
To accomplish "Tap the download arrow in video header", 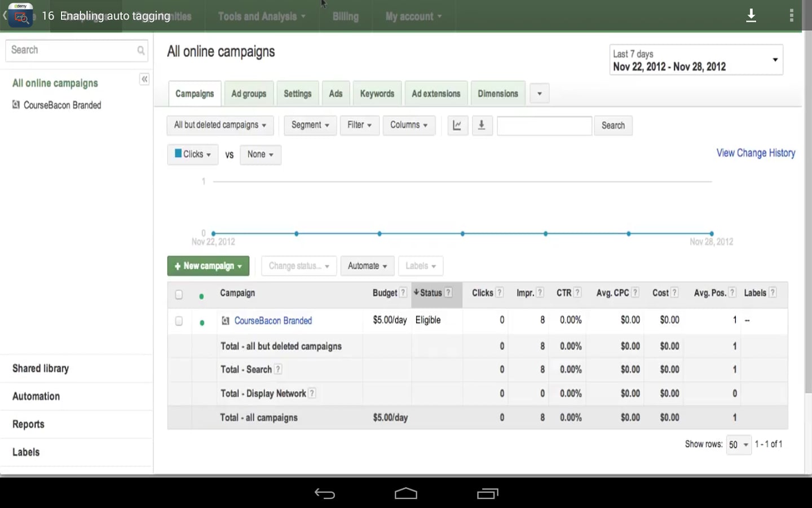I will coord(751,16).
